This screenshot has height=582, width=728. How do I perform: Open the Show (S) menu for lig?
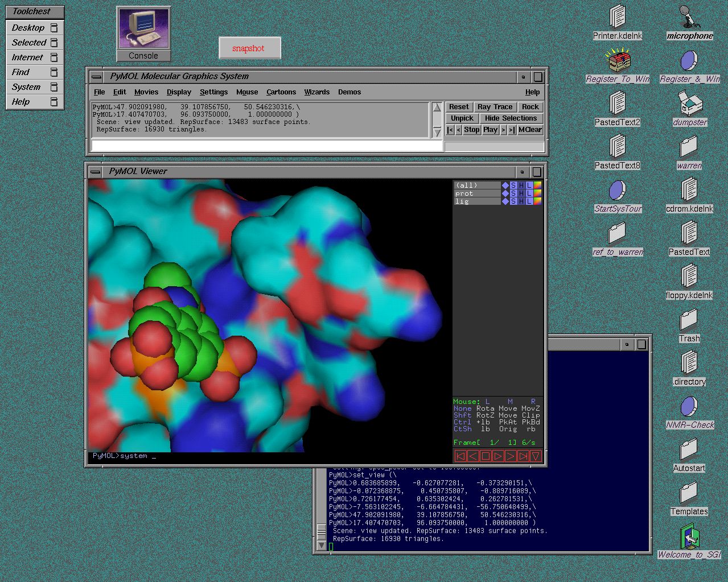click(513, 201)
